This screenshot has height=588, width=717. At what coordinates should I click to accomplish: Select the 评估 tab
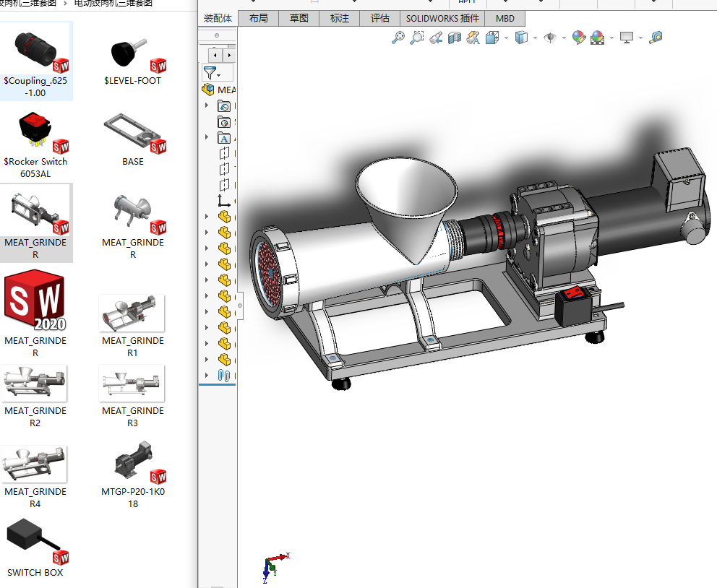point(379,18)
